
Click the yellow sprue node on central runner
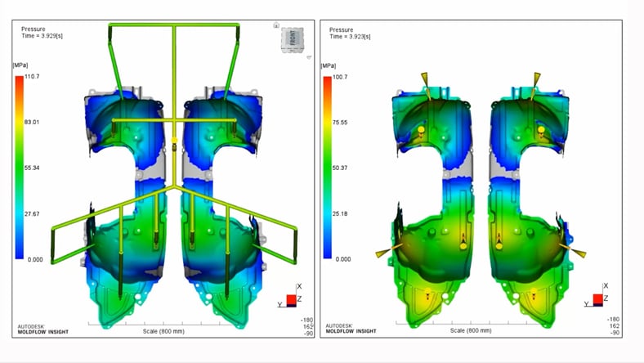[x=174, y=141]
